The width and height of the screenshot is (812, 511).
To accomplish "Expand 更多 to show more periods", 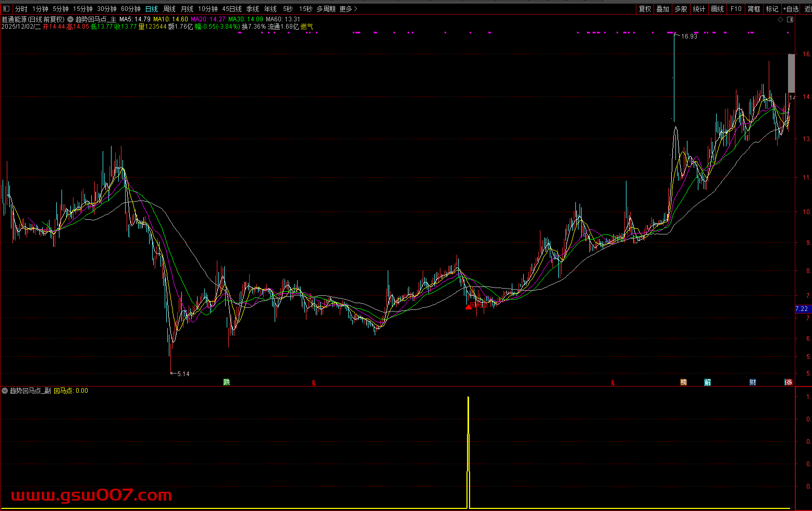I will pos(348,9).
